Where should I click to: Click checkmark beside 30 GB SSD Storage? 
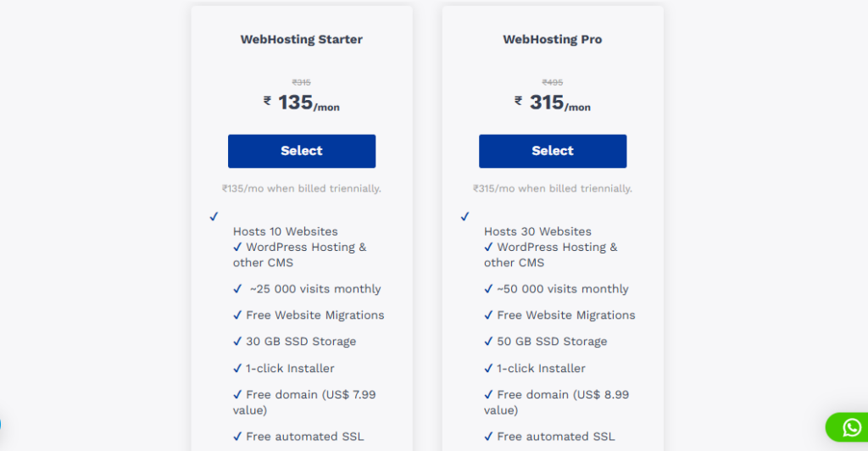(x=237, y=342)
